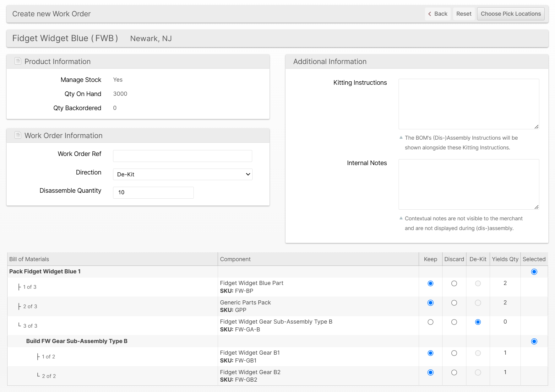The width and height of the screenshot is (555, 392).
Task: Click the Work Order Ref input field
Action: point(182,156)
